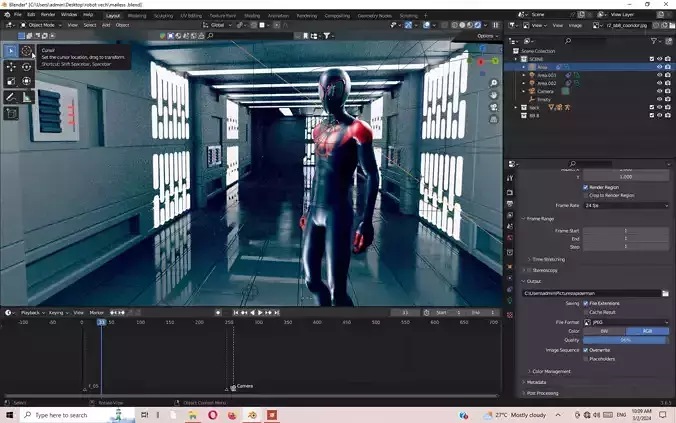Viewport: 676px width, 423px height.
Task: Select the Cursor tool
Action: click(x=26, y=51)
